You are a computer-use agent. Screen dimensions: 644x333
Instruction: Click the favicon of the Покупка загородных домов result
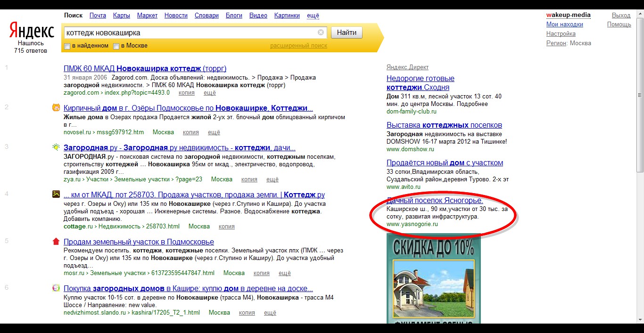point(56,288)
